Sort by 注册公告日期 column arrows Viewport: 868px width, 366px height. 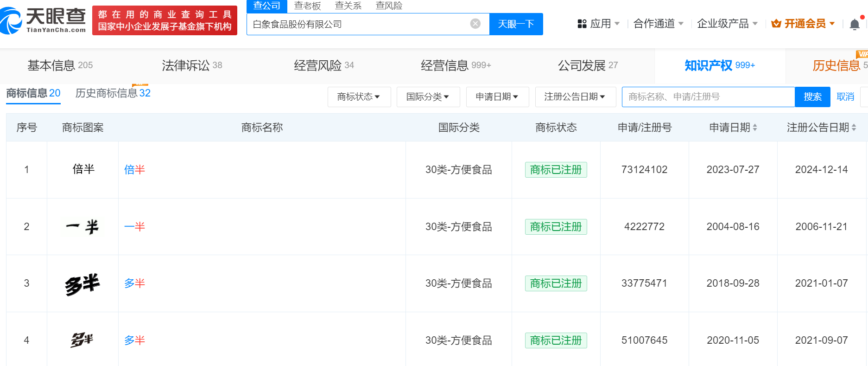(854, 128)
